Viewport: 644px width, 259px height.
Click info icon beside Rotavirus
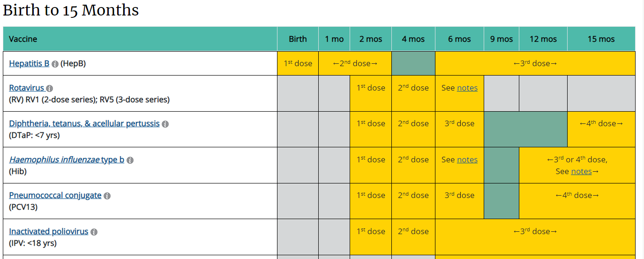click(50, 88)
